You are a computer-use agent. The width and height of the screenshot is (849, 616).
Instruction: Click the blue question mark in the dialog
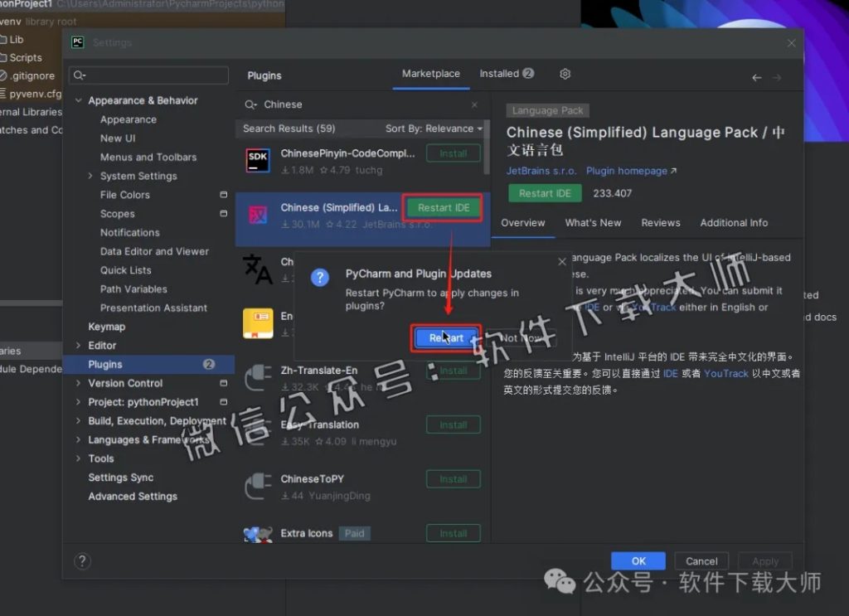coord(320,277)
